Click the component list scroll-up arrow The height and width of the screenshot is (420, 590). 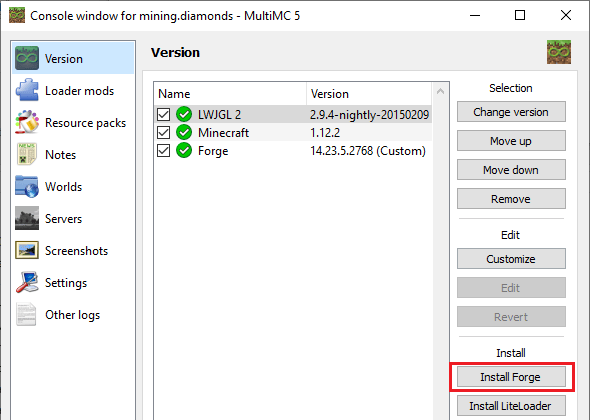(x=440, y=91)
